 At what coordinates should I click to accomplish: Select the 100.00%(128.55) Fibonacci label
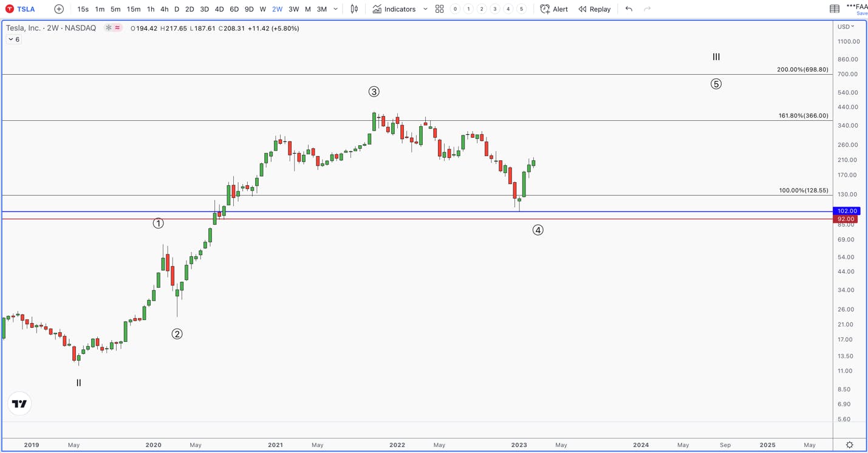[x=804, y=191]
